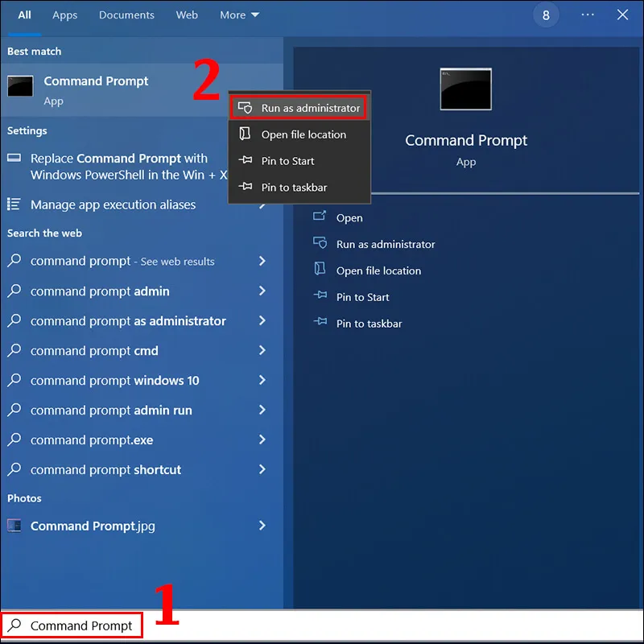The image size is (644, 644).
Task: Choose Open file location in context menu
Action: (x=299, y=134)
